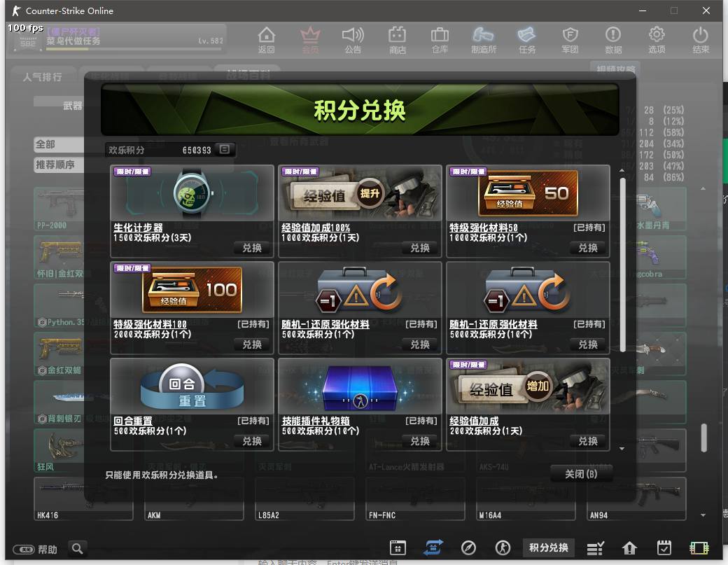Viewport: 728px width, 565px height.
Task: Open the 任务 missions icon
Action: (527, 40)
